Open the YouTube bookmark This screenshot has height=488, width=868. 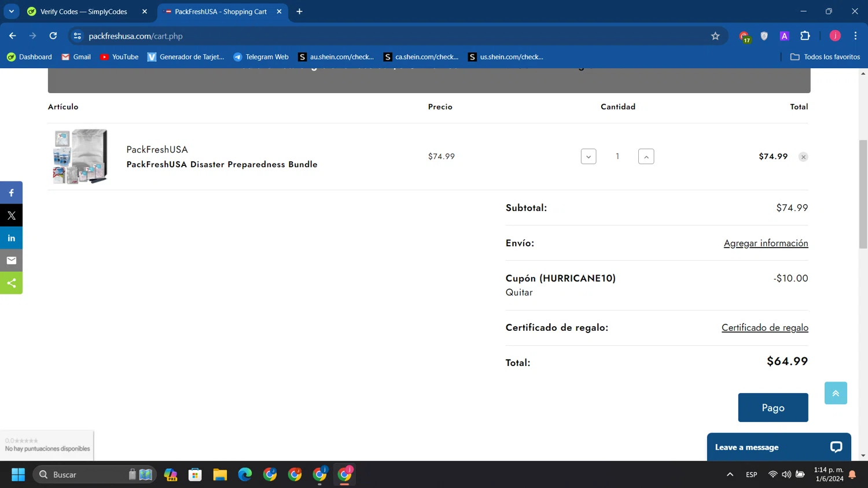(119, 57)
